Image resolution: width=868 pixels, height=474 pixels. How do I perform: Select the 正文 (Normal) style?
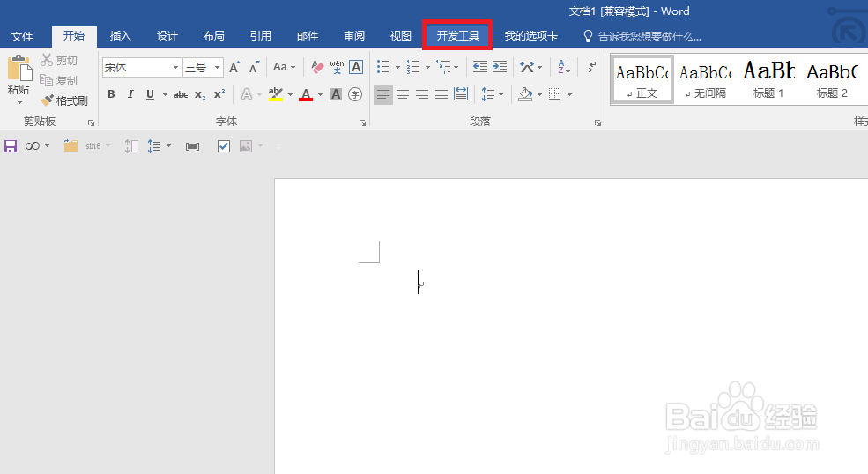642,80
